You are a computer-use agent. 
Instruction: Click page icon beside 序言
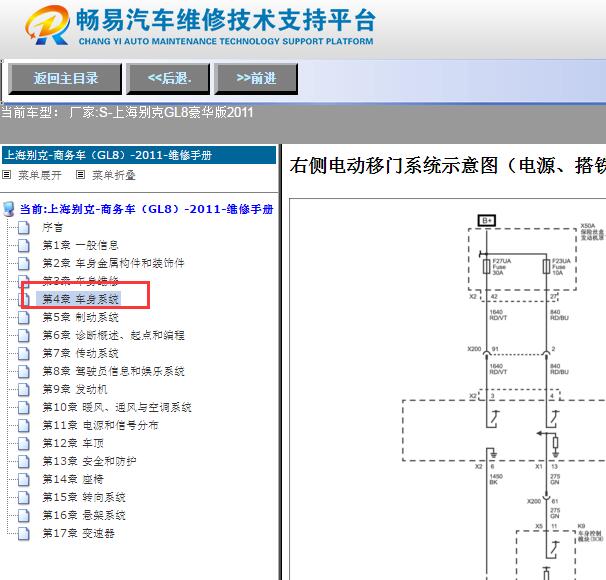[x=24, y=227]
